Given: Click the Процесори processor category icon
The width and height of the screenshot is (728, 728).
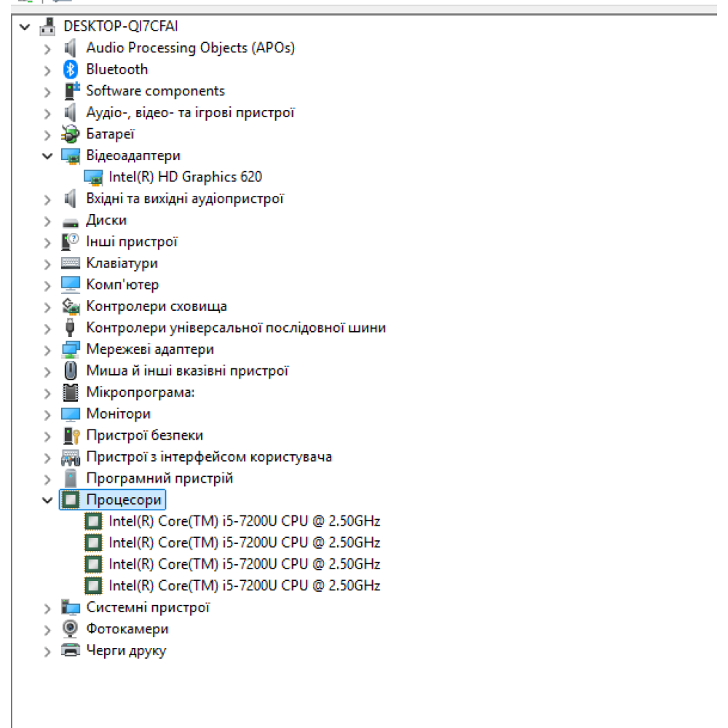Looking at the screenshot, I should 71,499.
